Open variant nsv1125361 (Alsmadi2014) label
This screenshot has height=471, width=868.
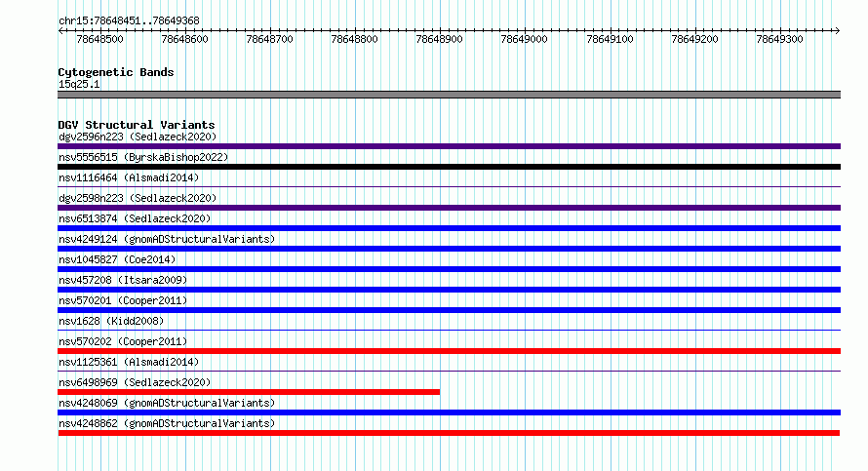129,362
